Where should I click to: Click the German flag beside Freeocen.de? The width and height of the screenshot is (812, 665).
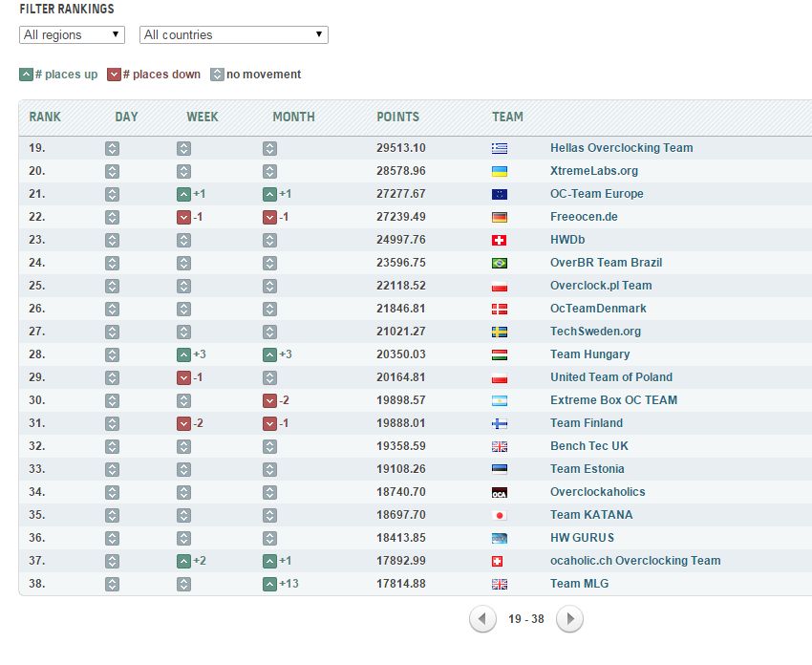500,217
